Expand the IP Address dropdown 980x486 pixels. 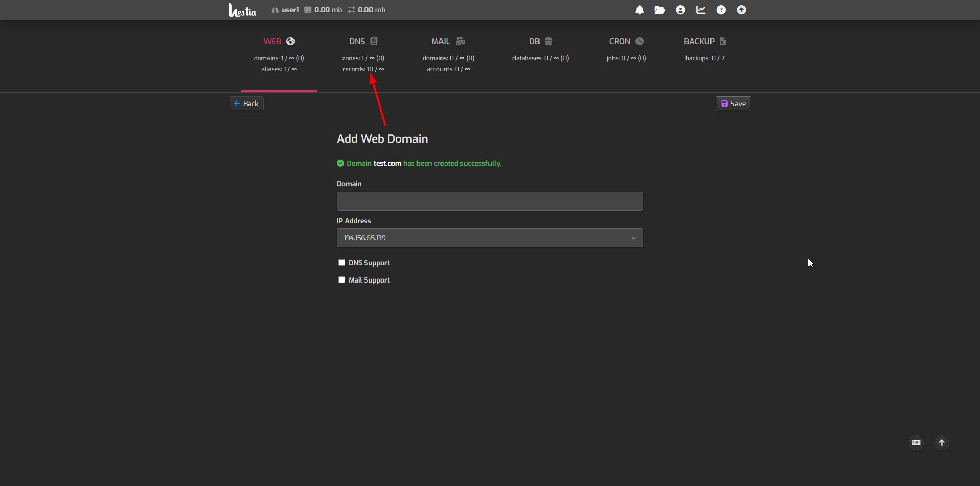[489, 238]
